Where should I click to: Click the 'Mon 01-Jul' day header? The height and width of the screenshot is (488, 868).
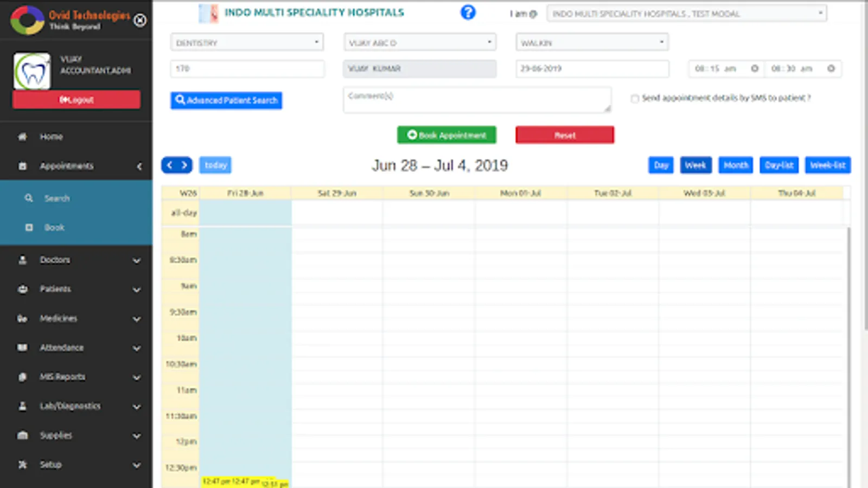coord(521,194)
